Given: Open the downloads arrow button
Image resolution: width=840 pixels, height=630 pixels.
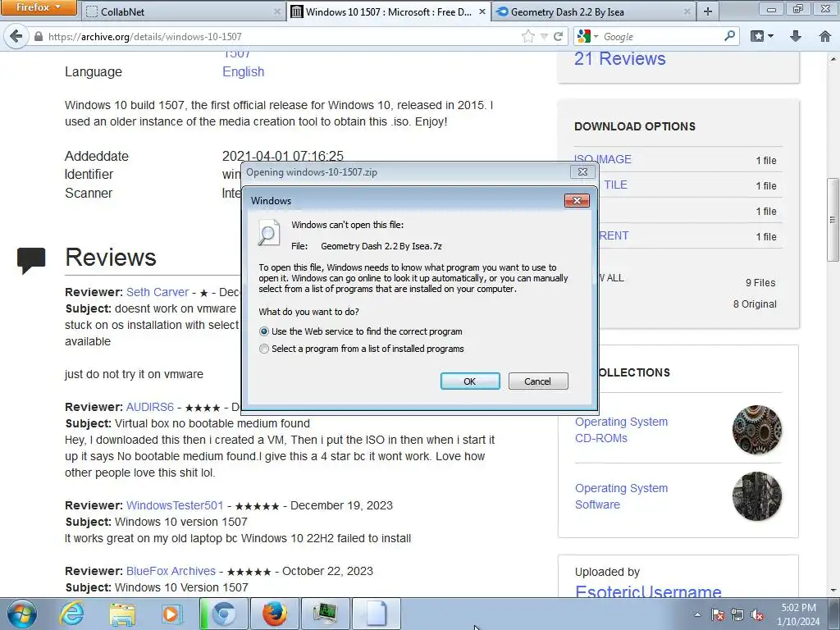Looking at the screenshot, I should pyautogui.click(x=796, y=36).
